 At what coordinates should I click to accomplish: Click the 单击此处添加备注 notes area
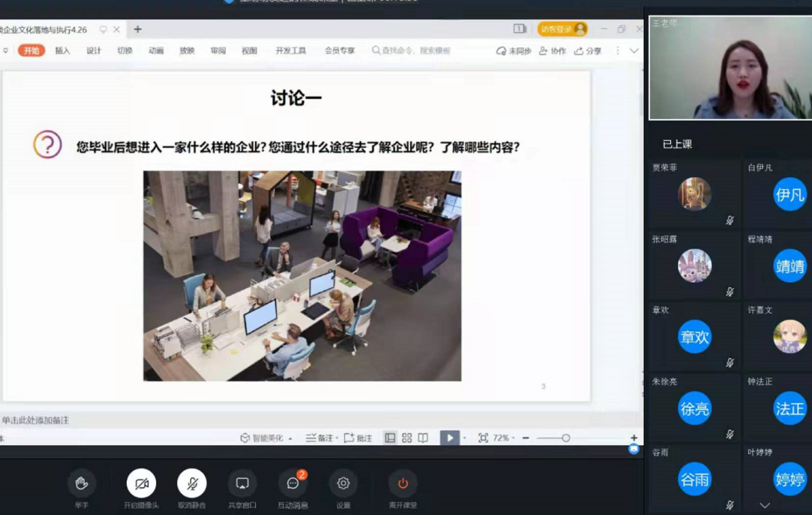tap(35, 421)
